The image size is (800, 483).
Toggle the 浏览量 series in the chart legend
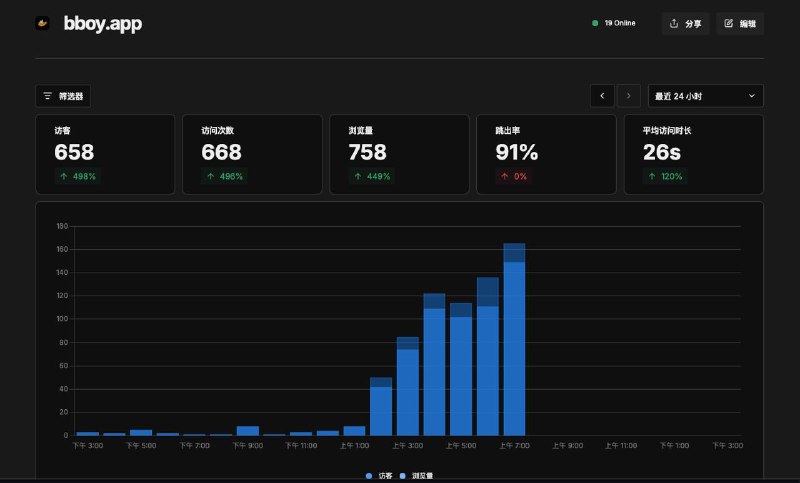416,475
